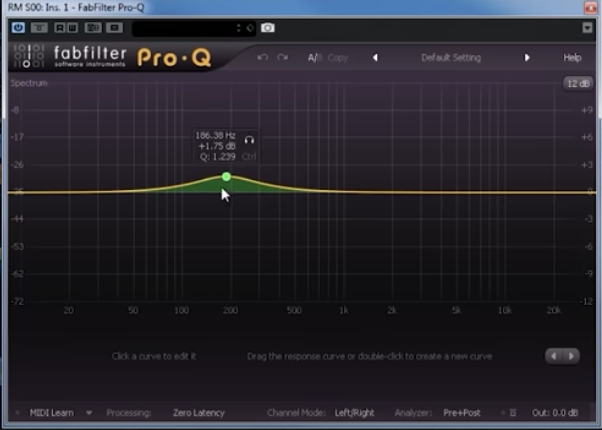Screen dimensions: 602x430
Task: Click the preset up/down stepper arrows
Action: (x=239, y=28)
